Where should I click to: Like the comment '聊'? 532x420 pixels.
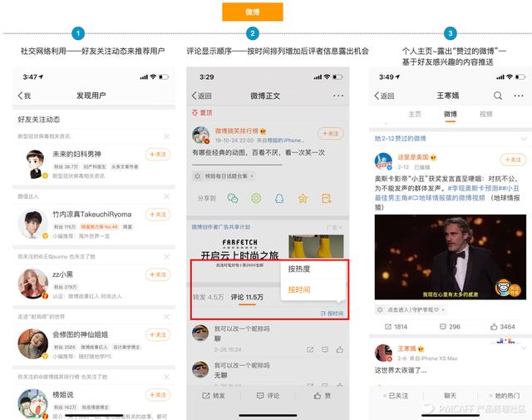point(340,349)
